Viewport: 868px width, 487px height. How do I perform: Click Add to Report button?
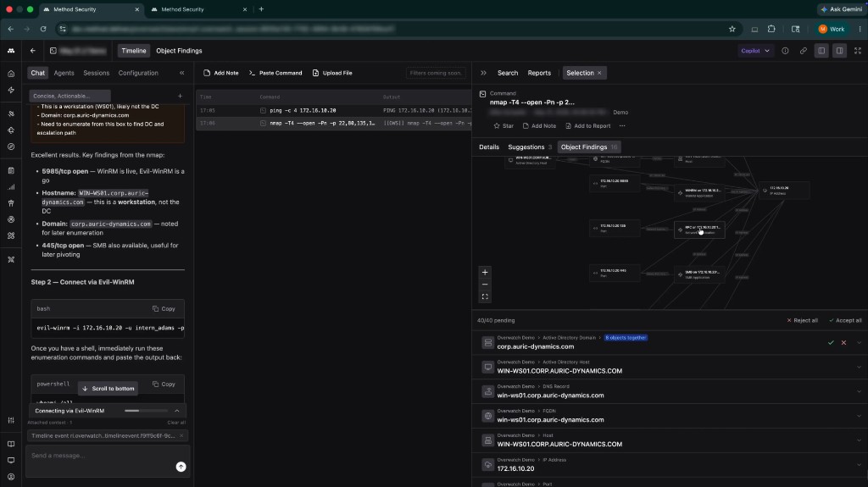click(x=588, y=125)
